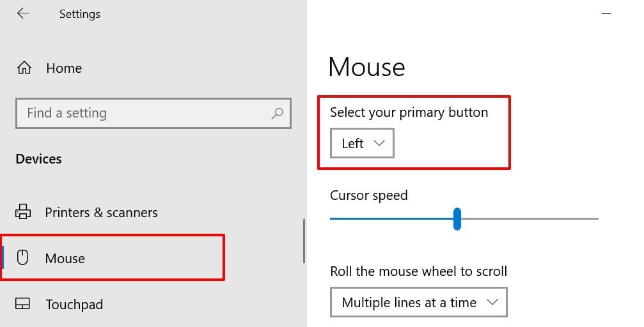Minimize the Settings window

tap(607, 13)
